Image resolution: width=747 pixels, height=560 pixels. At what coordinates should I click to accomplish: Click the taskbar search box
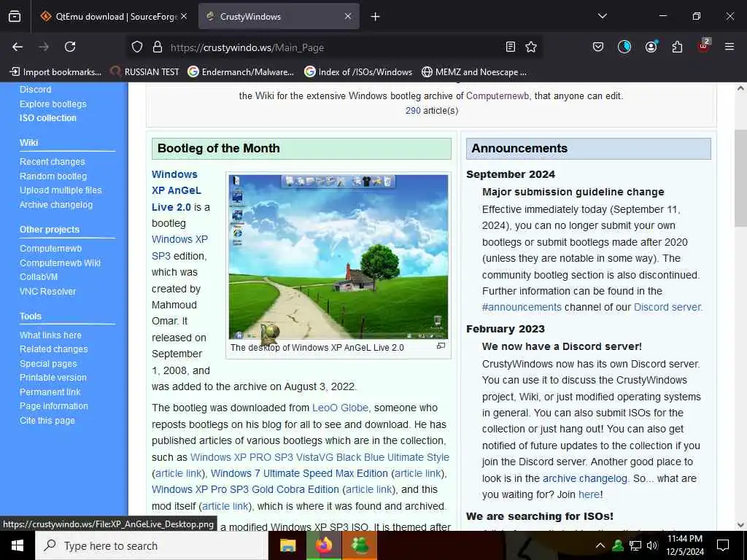click(152, 545)
